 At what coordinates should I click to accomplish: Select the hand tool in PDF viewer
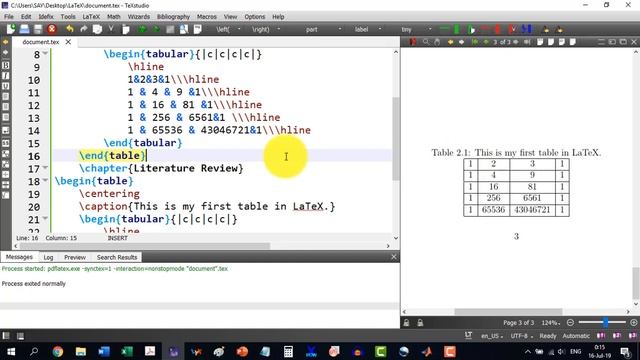coord(437,42)
